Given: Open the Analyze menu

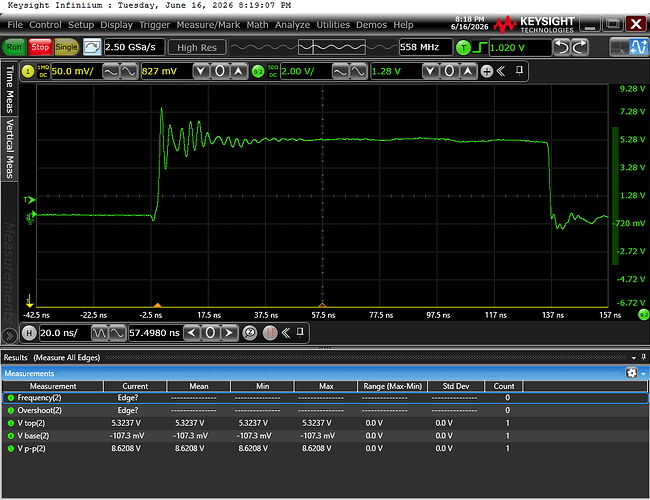Looking at the screenshot, I should click(292, 25).
